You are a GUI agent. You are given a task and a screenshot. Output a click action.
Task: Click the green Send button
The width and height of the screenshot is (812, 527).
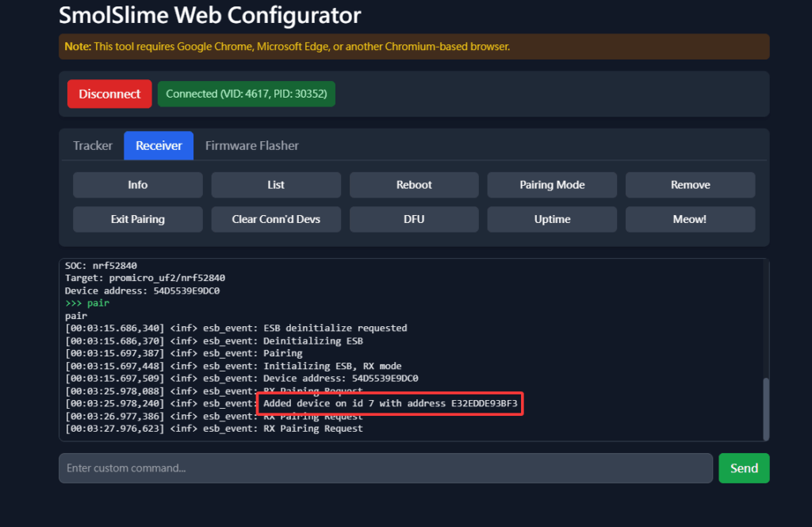click(744, 468)
